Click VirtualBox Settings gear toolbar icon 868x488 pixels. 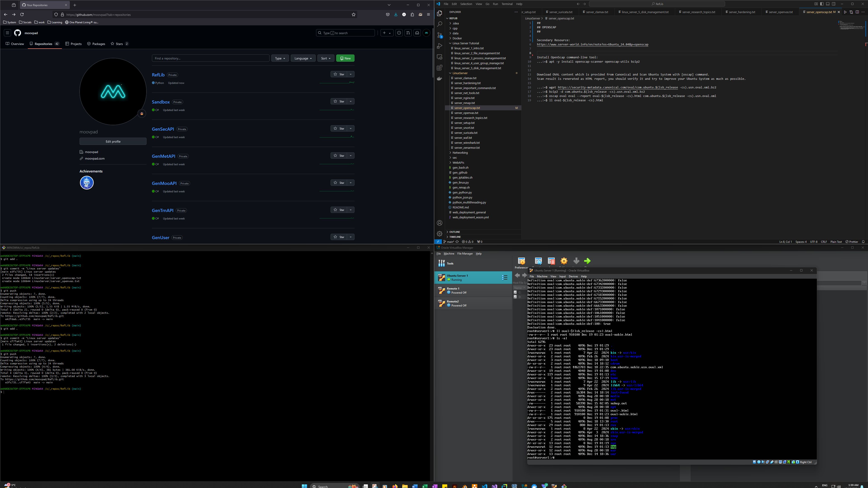tap(564, 261)
